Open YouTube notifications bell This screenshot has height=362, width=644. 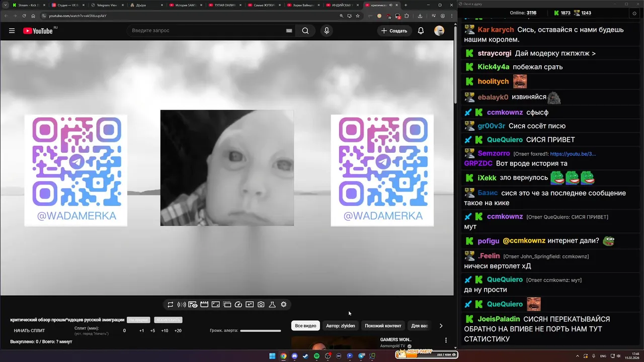[x=421, y=31]
